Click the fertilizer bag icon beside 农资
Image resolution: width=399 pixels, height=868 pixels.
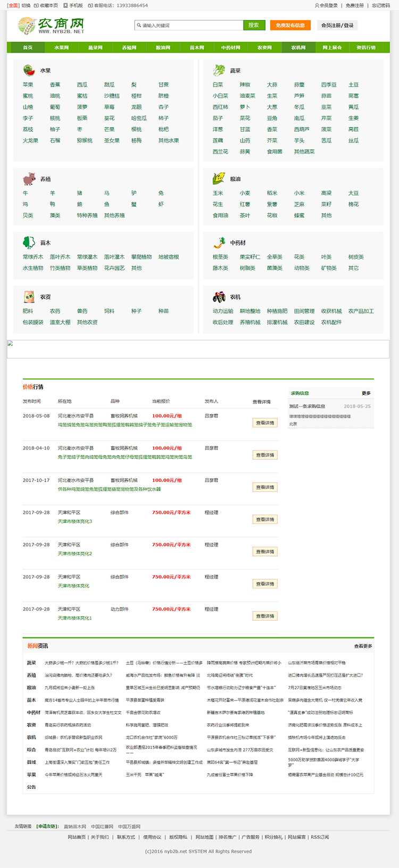(x=29, y=297)
